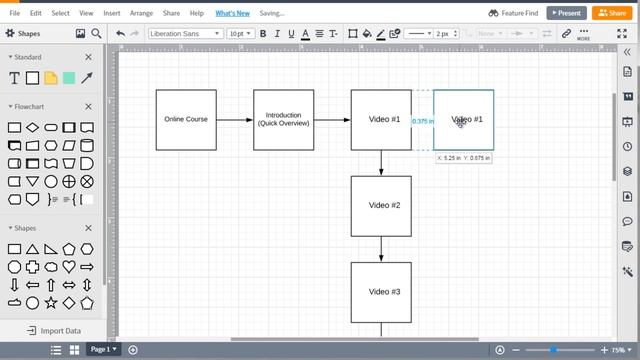Pick the flowchart decision diamond shape
640x360 pixels.
(x=33, y=128)
